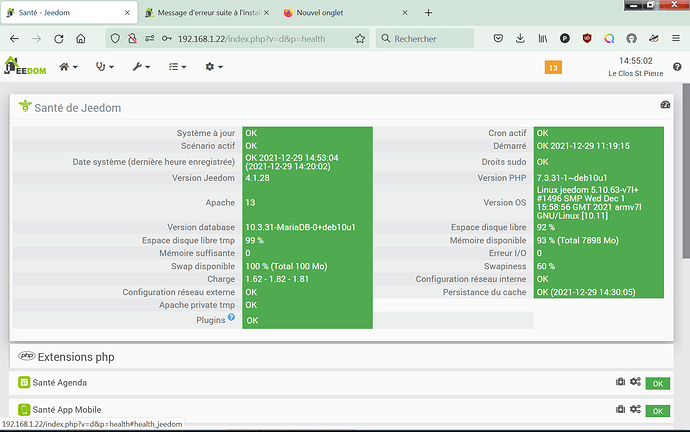The height and width of the screenshot is (432, 690).
Task: Open the Santé Agenda plugin page icon
Action: pos(620,382)
